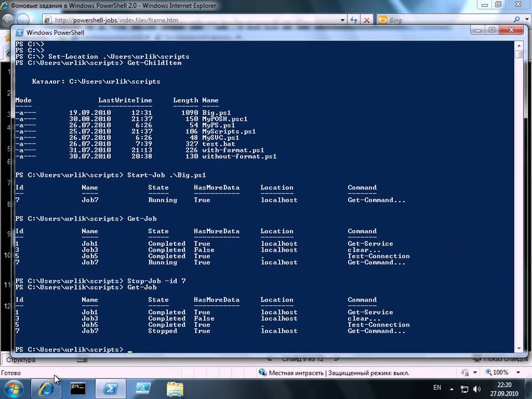Click file name 'MyScripts.ps1' in listing
Screen dimensions: 532x399
pyautogui.click(x=229, y=131)
